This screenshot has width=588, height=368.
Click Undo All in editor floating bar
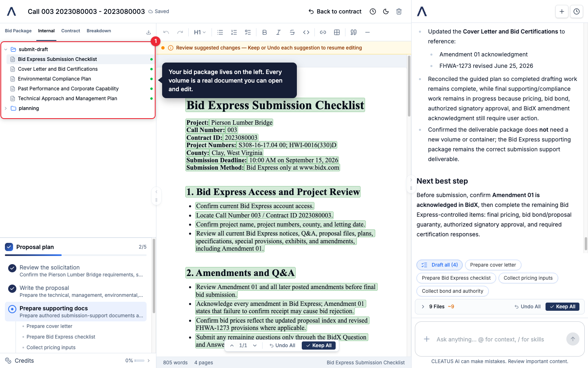[282, 346]
